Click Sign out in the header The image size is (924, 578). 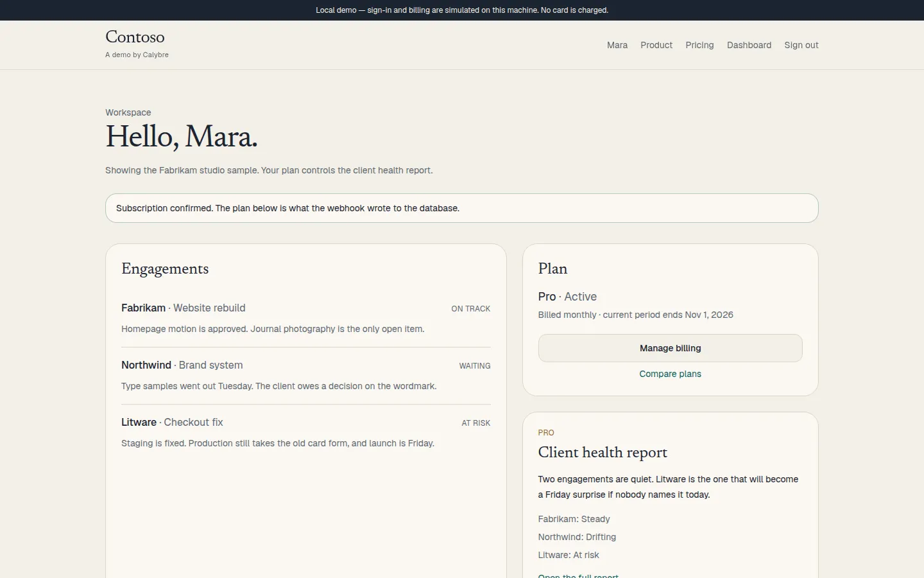coord(801,45)
